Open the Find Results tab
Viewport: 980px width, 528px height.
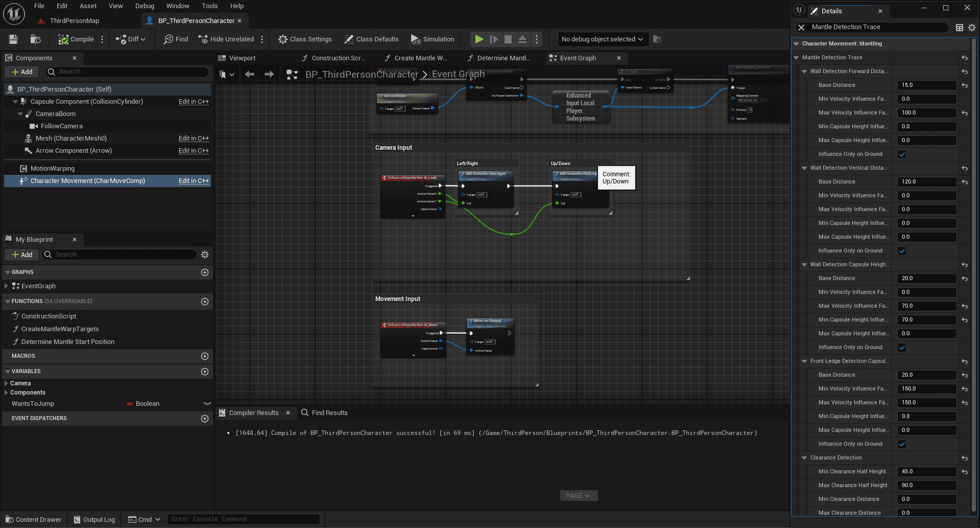pos(324,413)
